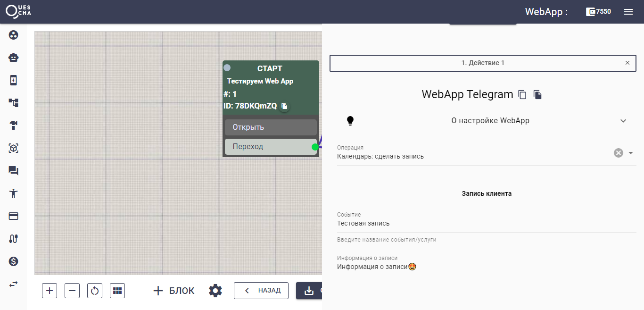Click the flowchart scheme icon in sidebar
The height and width of the screenshot is (310, 644).
[13, 102]
